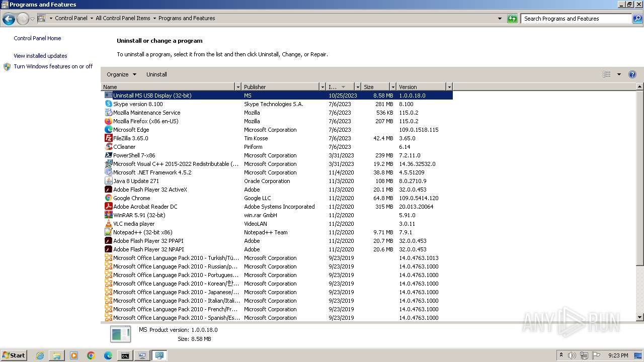The height and width of the screenshot is (362, 644).
Task: Click the Back navigation arrow button
Action: pyautogui.click(x=9, y=19)
